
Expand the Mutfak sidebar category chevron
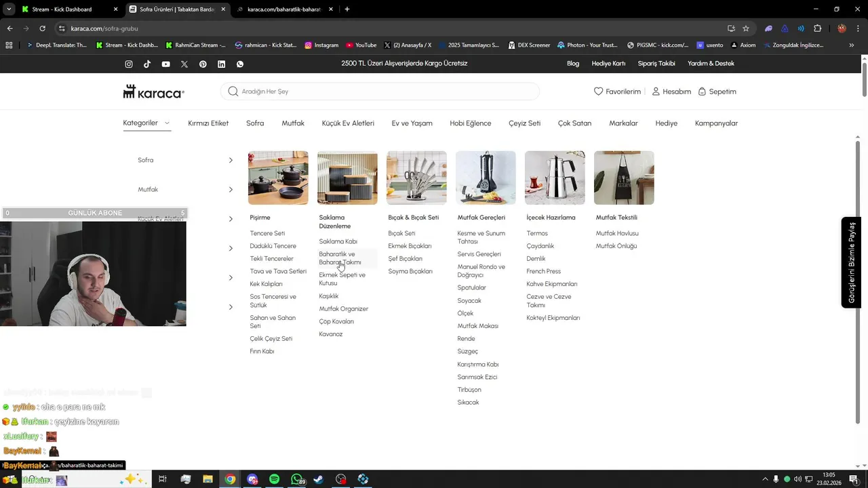[231, 190]
